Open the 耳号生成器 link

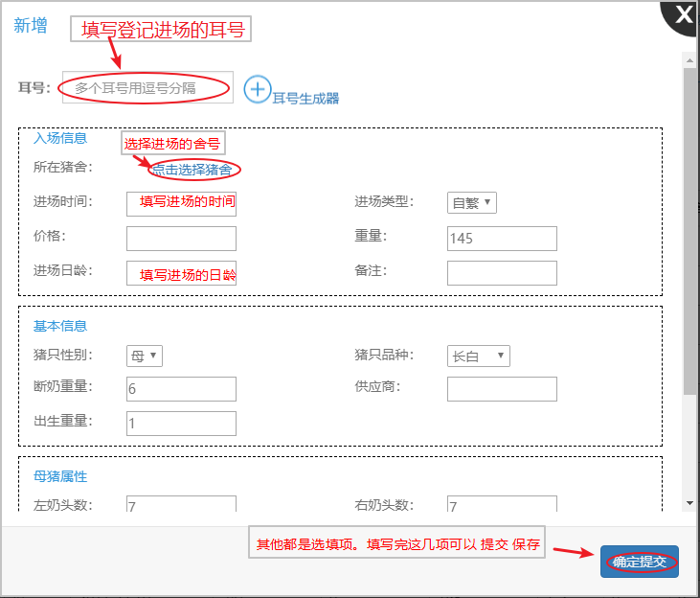pos(305,98)
